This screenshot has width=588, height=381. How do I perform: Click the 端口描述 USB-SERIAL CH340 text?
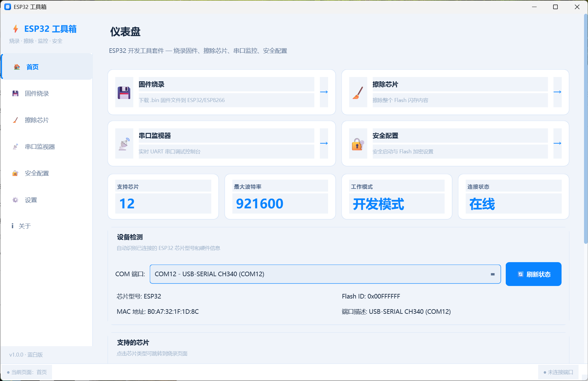[x=396, y=311]
